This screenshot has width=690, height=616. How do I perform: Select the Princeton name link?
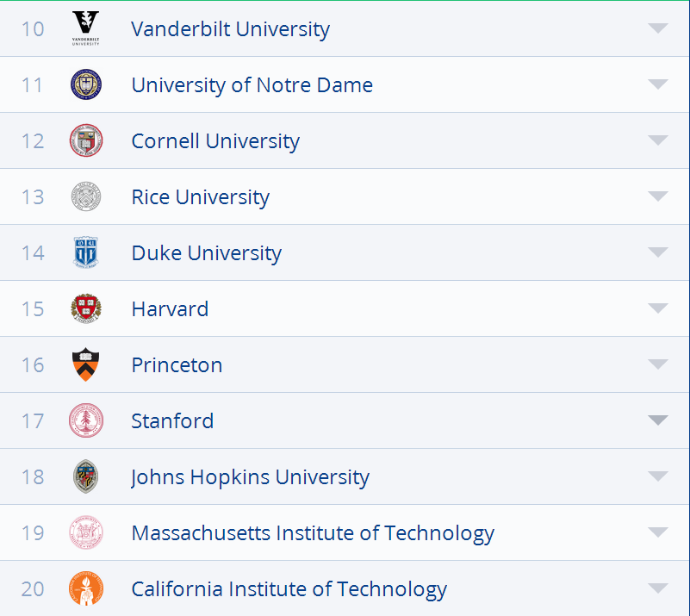(177, 364)
